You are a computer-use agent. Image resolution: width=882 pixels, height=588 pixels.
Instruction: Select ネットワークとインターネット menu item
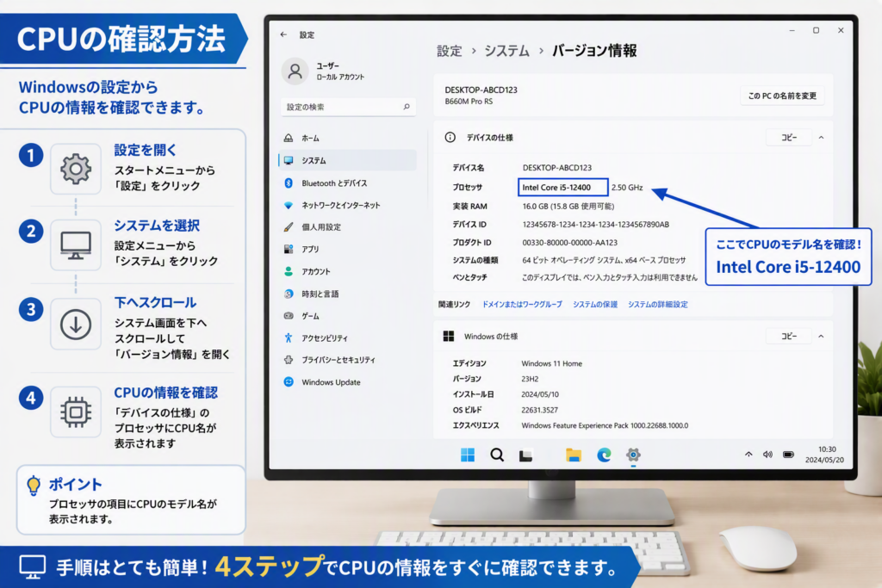coord(348,205)
